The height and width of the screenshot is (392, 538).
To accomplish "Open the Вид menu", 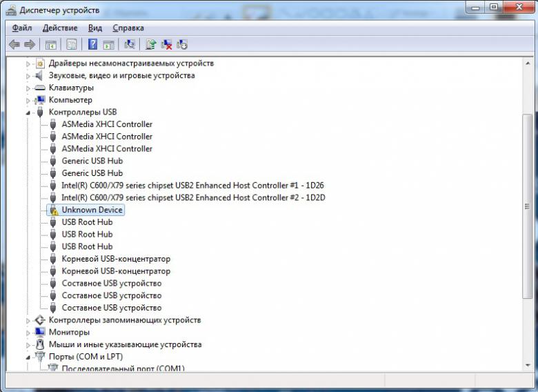I will click(95, 28).
